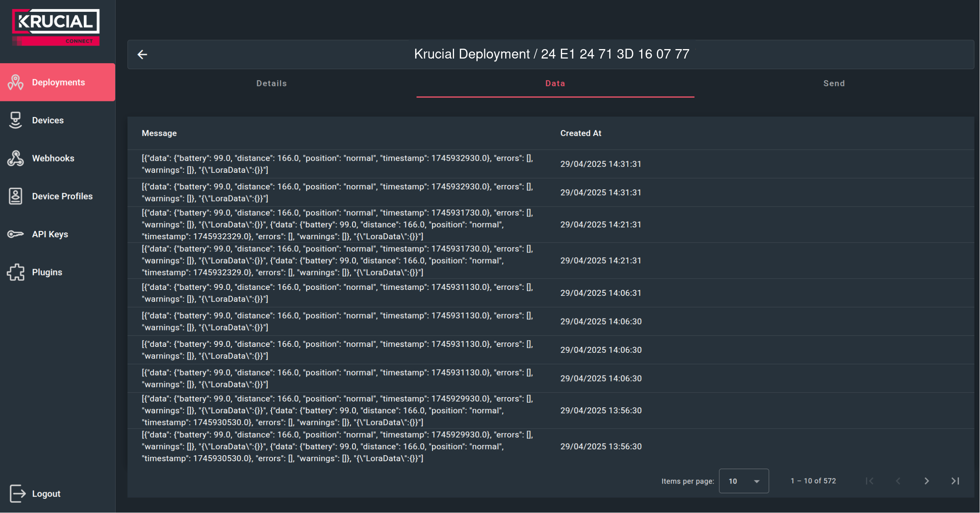The height and width of the screenshot is (513, 980).
Task: Open the Webhooks menu label
Action: pos(53,158)
